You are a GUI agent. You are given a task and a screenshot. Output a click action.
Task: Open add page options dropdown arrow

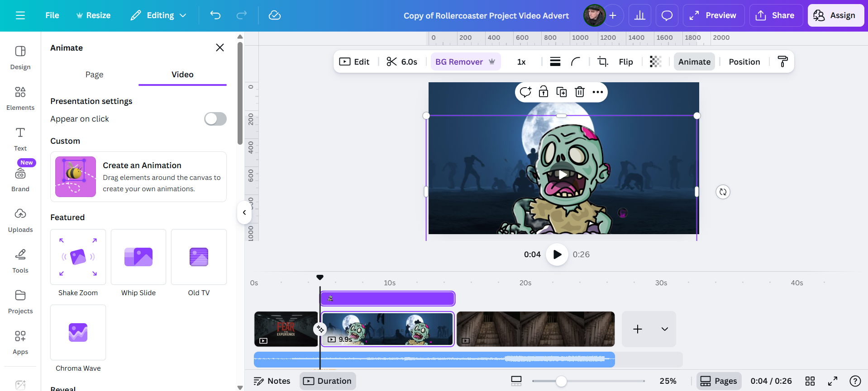click(664, 329)
